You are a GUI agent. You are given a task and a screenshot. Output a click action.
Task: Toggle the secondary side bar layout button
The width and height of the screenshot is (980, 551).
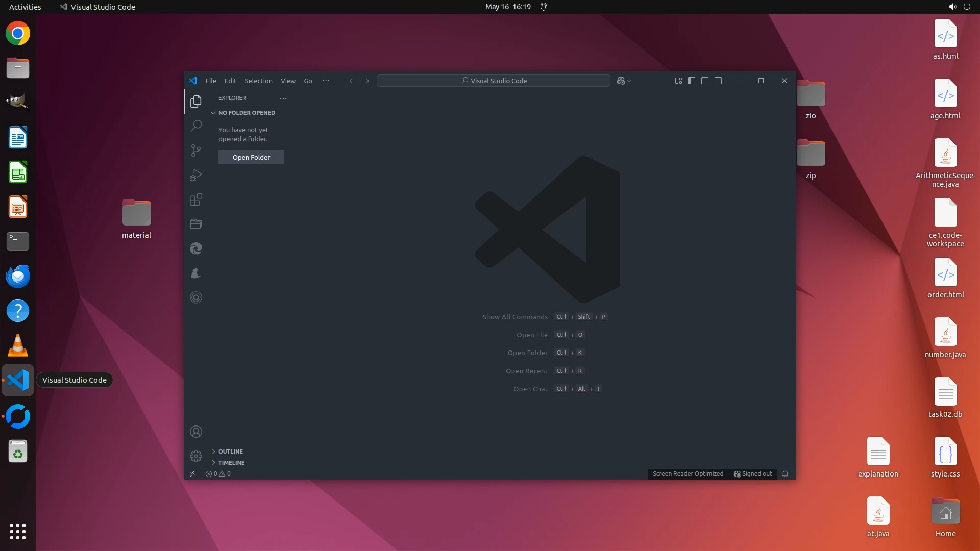point(718,81)
